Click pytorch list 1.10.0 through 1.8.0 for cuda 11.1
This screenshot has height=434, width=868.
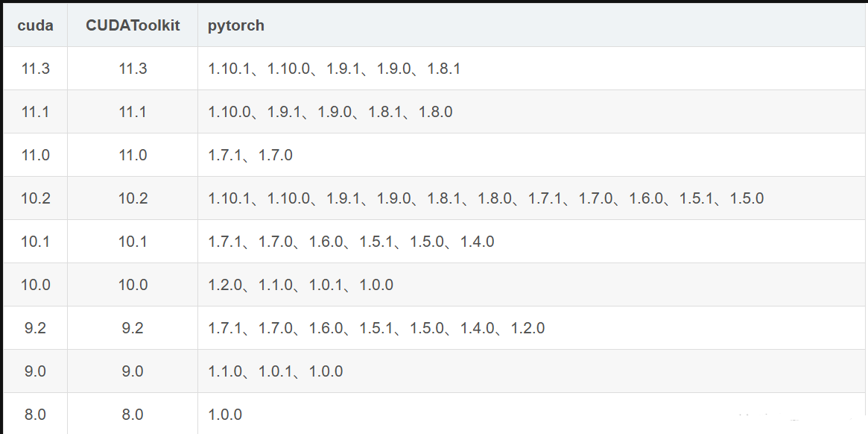click(x=330, y=112)
